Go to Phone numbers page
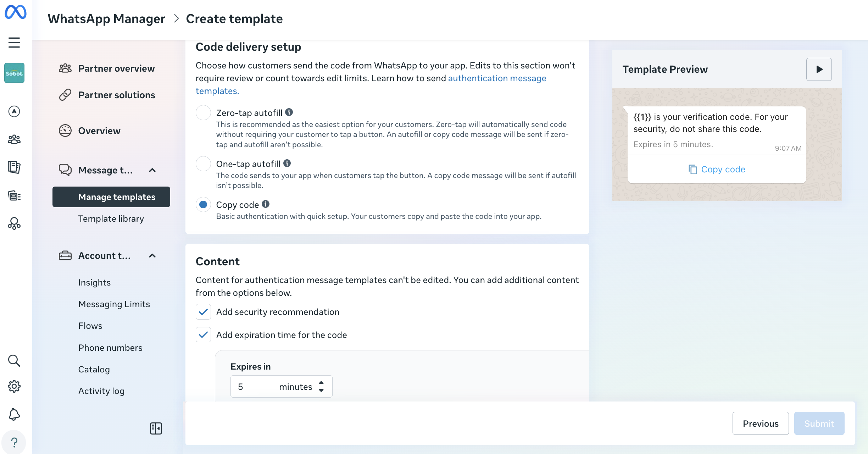Image resolution: width=868 pixels, height=454 pixels. tap(110, 348)
